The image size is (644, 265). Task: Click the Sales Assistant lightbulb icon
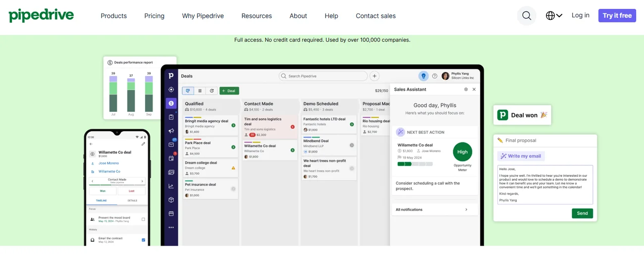[x=423, y=76]
